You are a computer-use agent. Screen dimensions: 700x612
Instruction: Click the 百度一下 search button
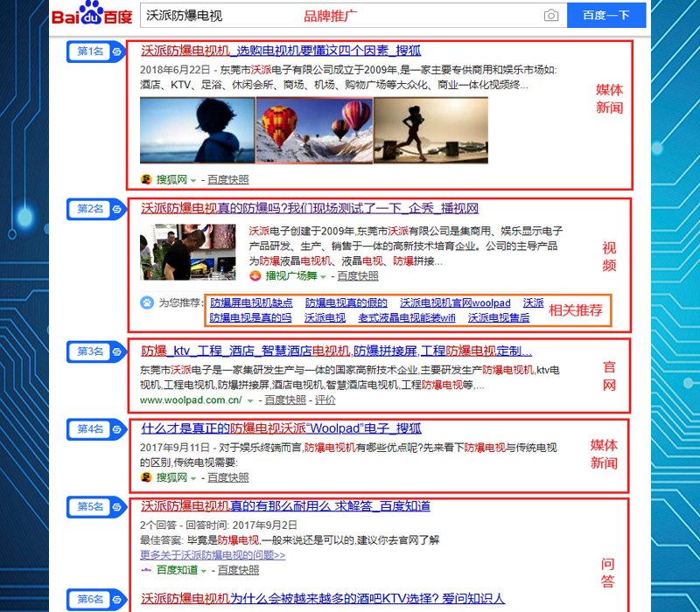pyautogui.click(x=606, y=15)
